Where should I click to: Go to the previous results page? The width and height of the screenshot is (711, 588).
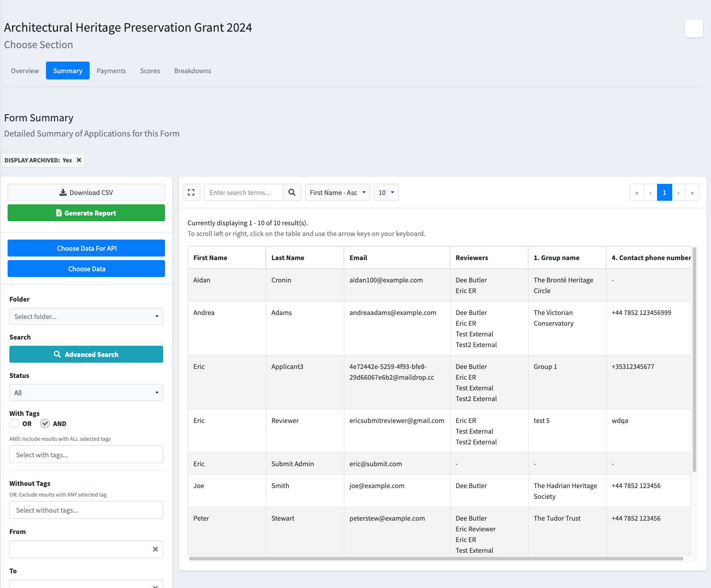point(650,193)
